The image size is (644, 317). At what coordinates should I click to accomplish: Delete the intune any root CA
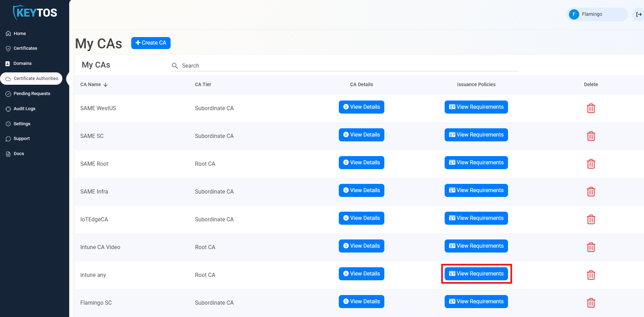coord(591,275)
